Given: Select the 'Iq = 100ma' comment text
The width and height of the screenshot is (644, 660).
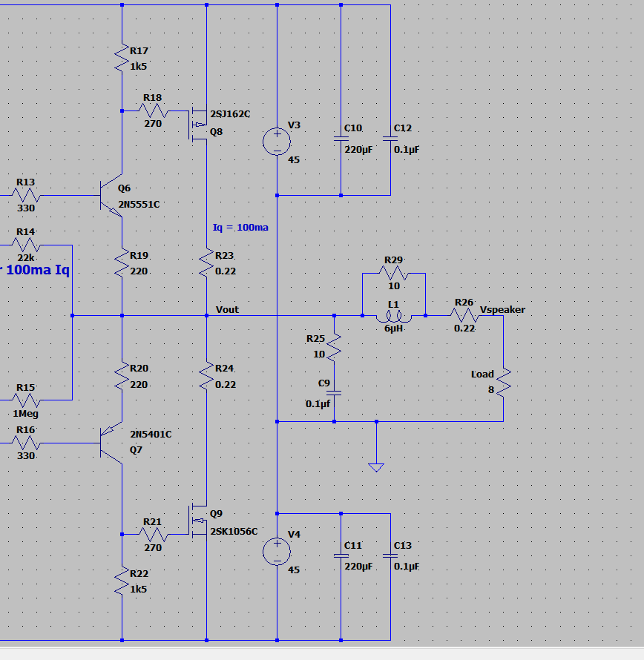Looking at the screenshot, I should 240,228.
